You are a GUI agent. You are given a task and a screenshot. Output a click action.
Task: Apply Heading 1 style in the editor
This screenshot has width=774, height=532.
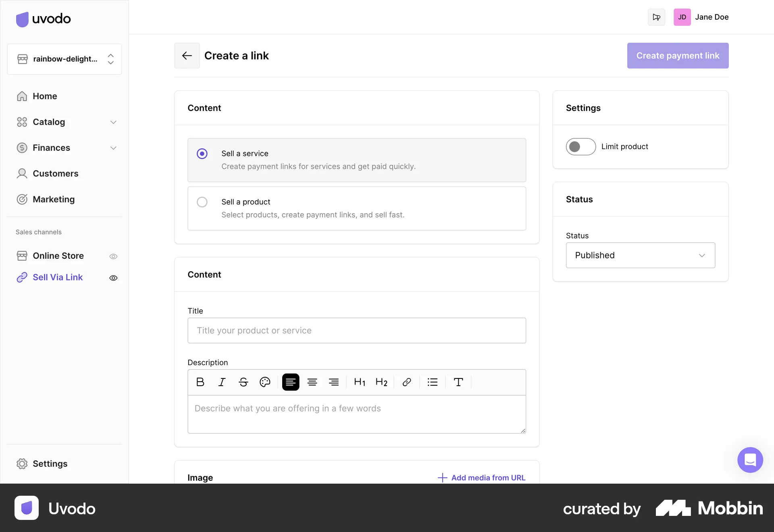pyautogui.click(x=360, y=382)
